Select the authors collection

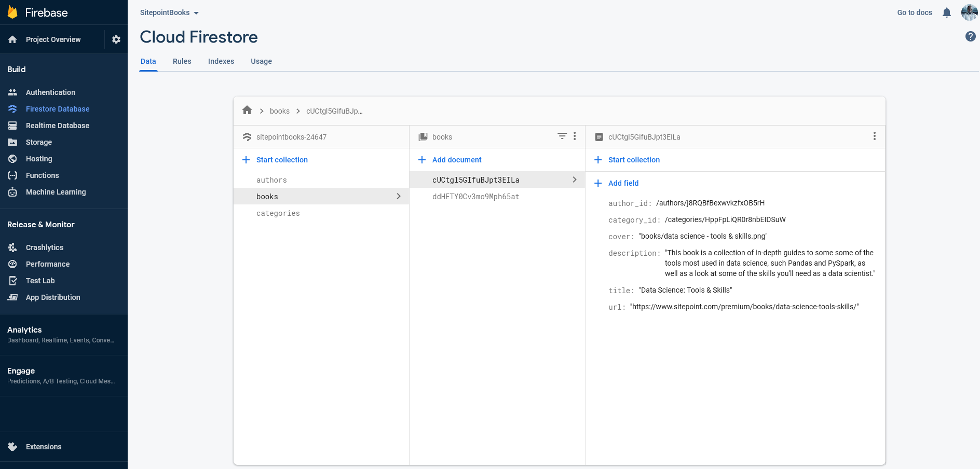pos(271,180)
